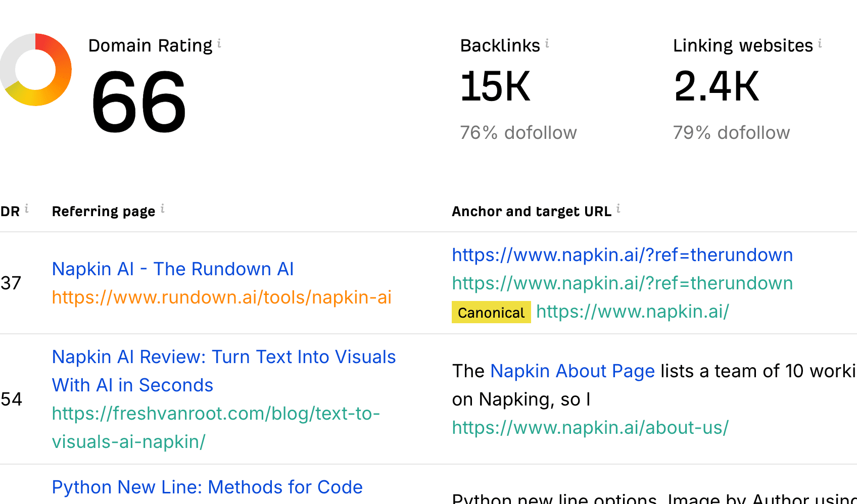Click info icon beside Anchor and target URL
This screenshot has height=504, width=857.
(618, 209)
